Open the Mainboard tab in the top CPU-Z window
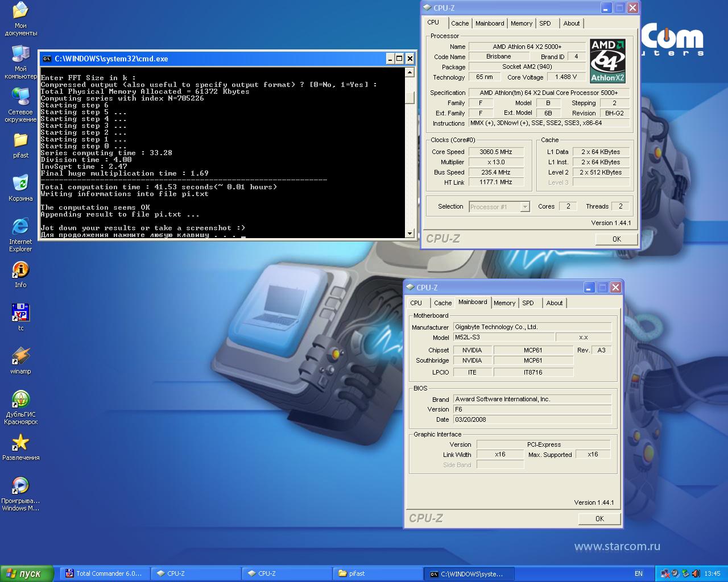Image resolution: width=728 pixels, height=582 pixels. 490,23
